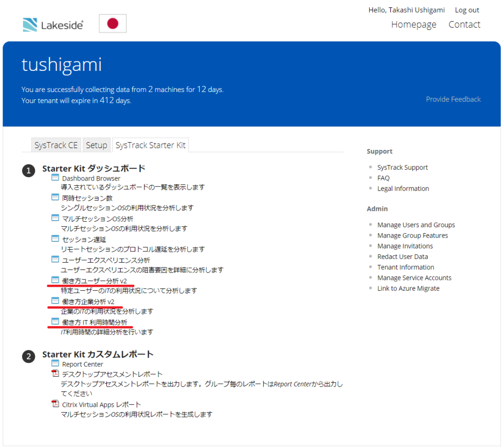Click the Hello, Takashi Ushigami text
The width and height of the screenshot is (504, 448).
pos(407,10)
